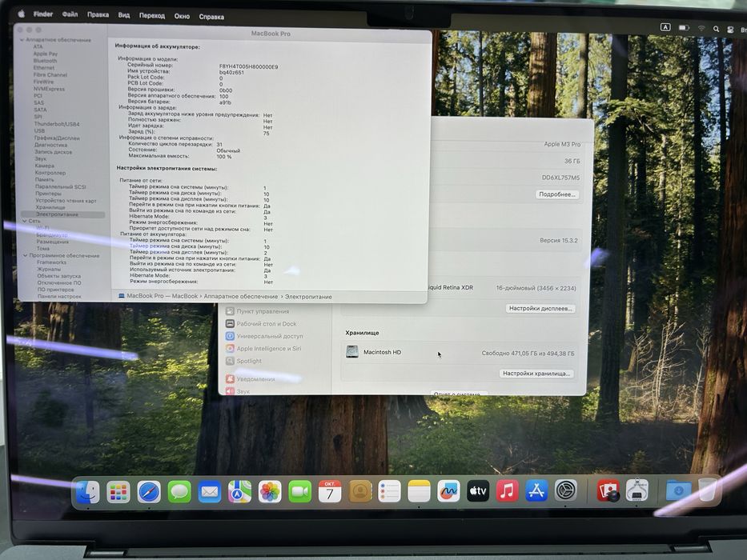747x560 pixels.
Task: Open the Music app
Action: point(508,490)
